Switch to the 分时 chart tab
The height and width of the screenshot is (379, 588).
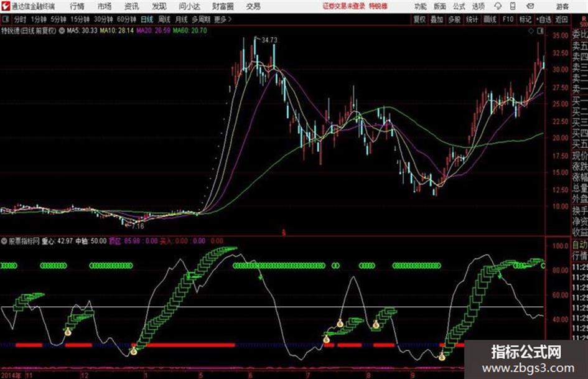coord(21,19)
